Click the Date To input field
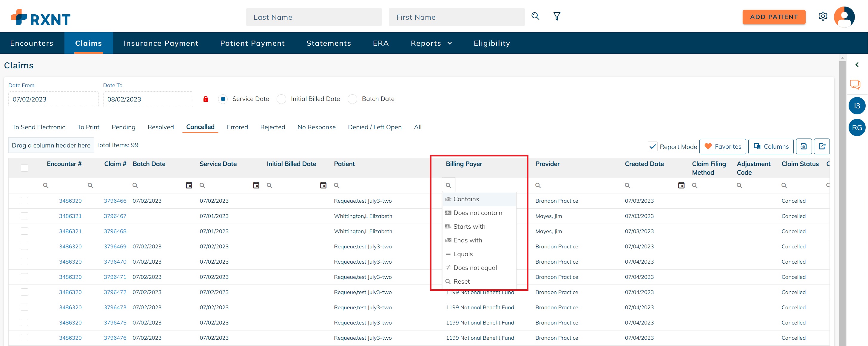Image resolution: width=868 pixels, height=346 pixels. [148, 99]
